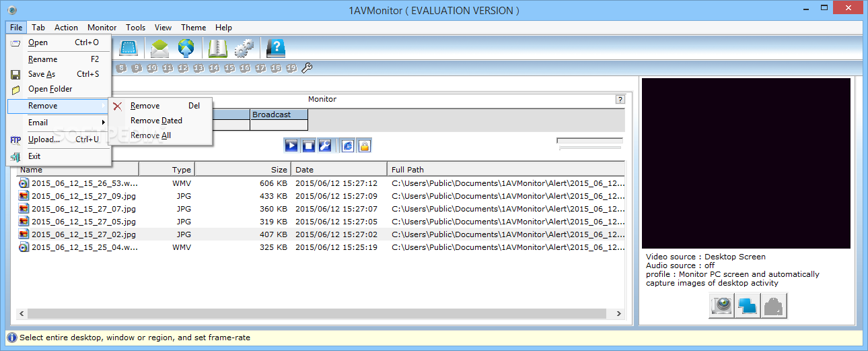Open the Help menu

[223, 28]
